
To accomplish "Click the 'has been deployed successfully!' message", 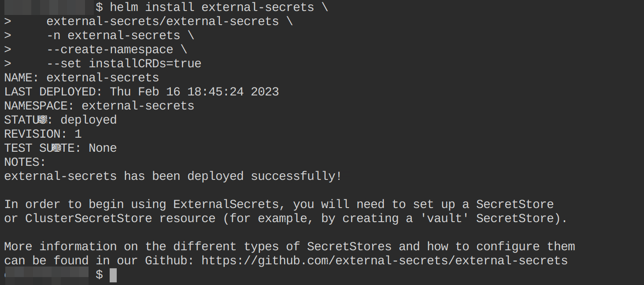I will 233,176.
